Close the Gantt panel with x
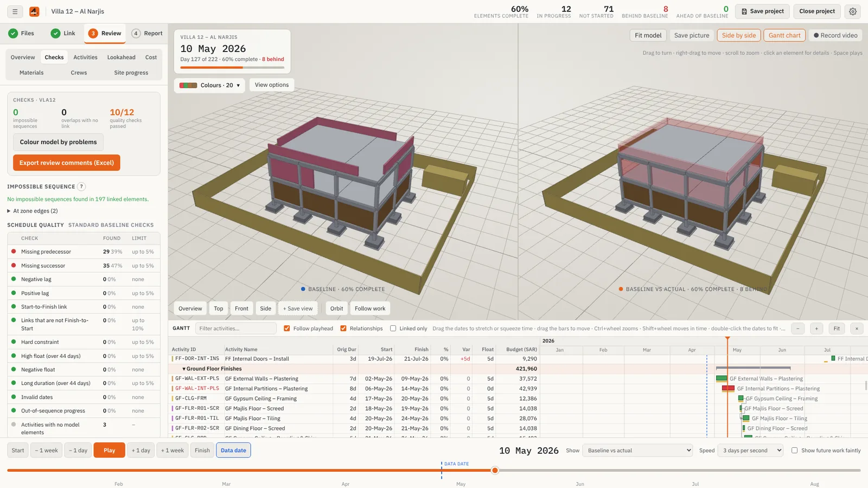The height and width of the screenshot is (488, 868). 857,329
